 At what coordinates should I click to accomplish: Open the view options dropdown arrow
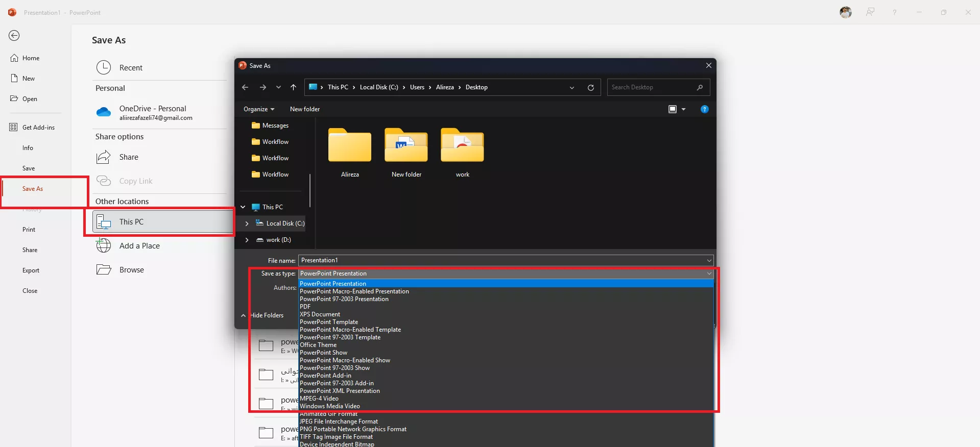pyautogui.click(x=683, y=109)
